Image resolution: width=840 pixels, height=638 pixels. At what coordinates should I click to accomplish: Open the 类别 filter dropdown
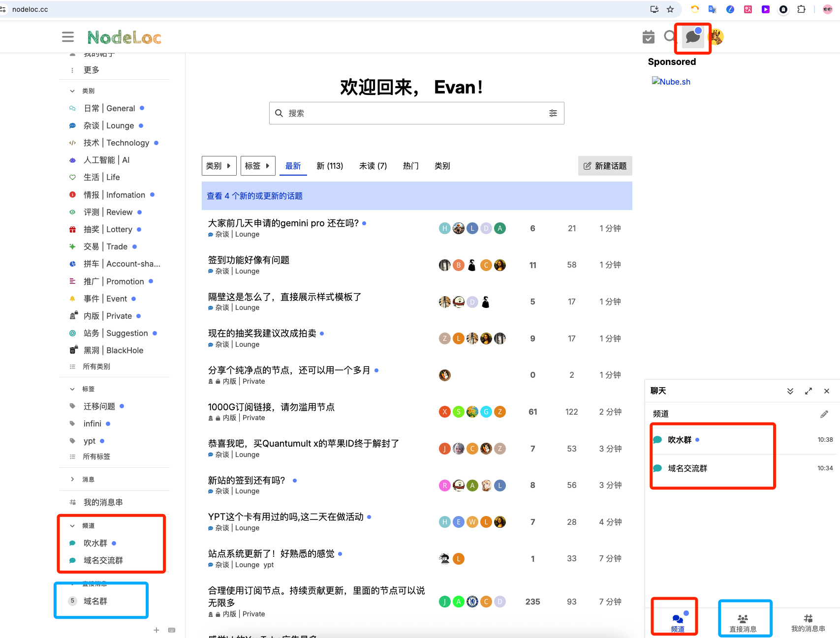point(219,166)
